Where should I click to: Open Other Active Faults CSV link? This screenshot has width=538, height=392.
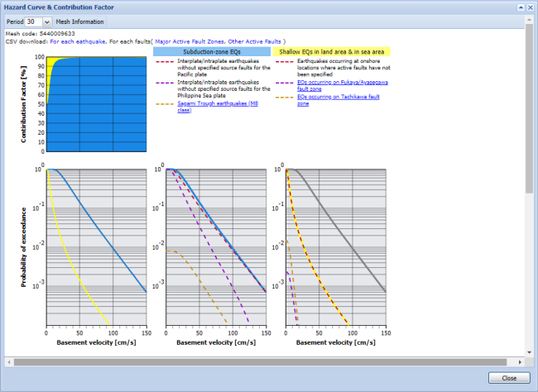254,41
